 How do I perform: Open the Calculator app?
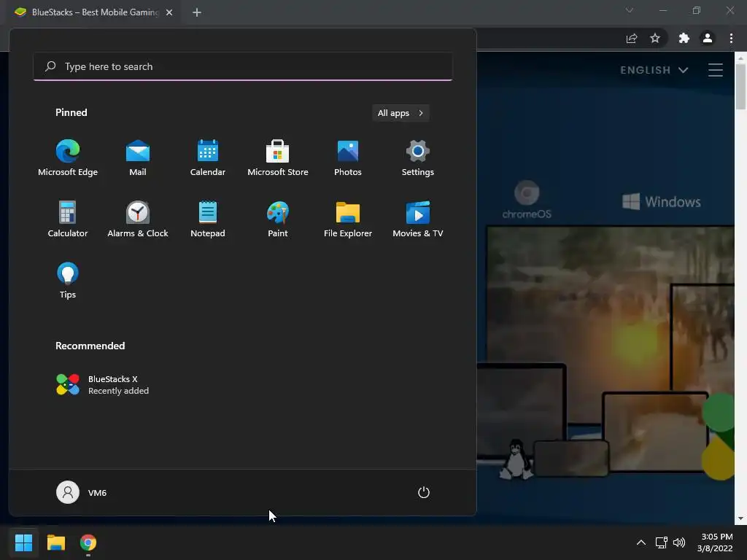pos(68,219)
